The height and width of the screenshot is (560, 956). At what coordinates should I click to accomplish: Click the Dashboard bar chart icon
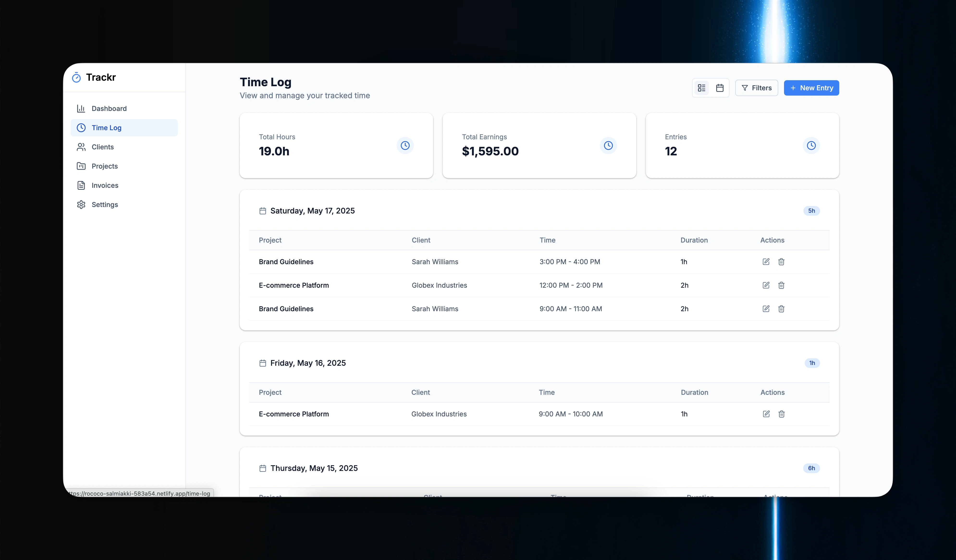point(81,109)
